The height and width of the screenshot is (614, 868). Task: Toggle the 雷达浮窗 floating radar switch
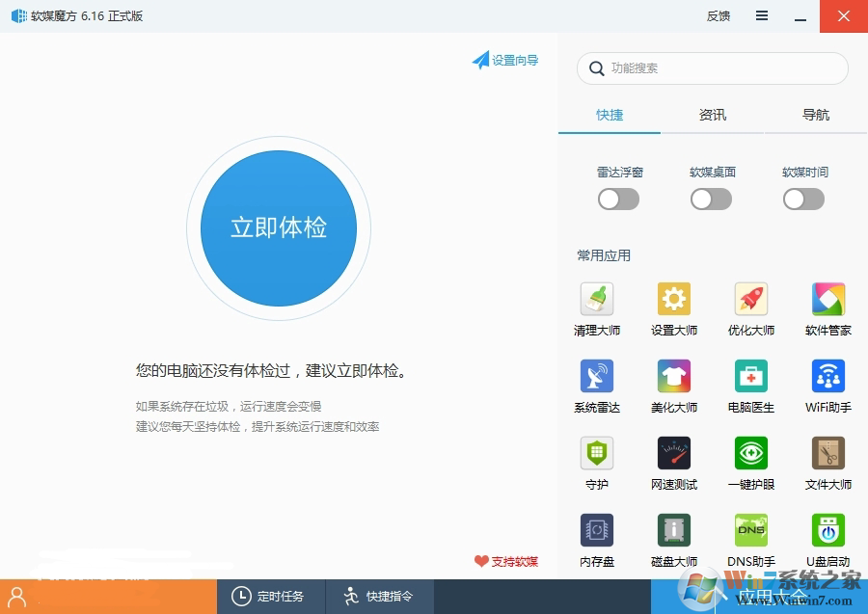pyautogui.click(x=618, y=199)
